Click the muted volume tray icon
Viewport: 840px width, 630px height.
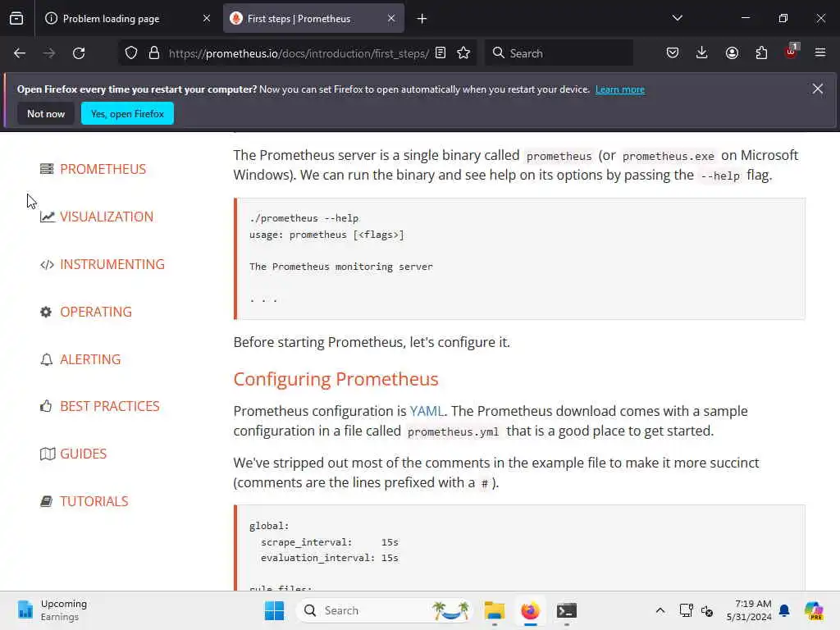coord(707,610)
